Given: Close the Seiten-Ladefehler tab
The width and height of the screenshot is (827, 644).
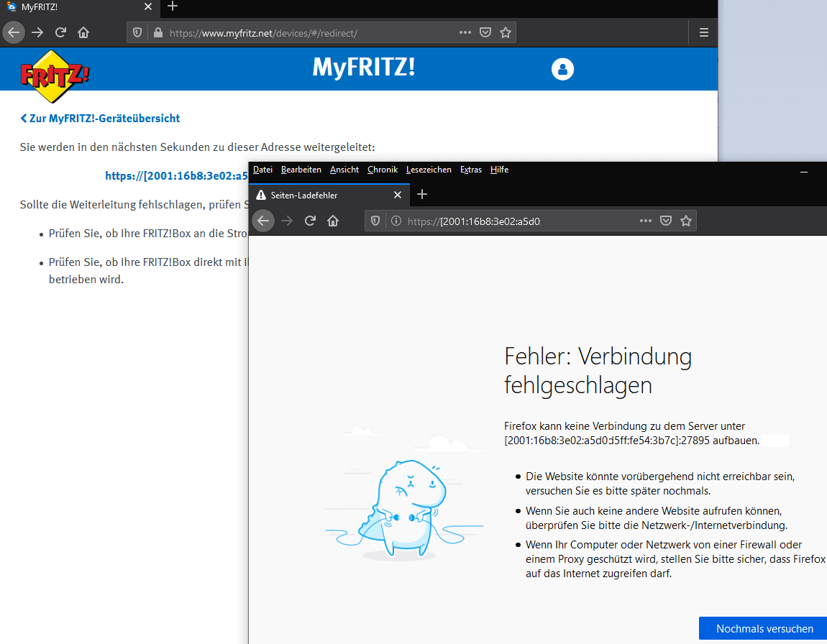Looking at the screenshot, I should 398,195.
